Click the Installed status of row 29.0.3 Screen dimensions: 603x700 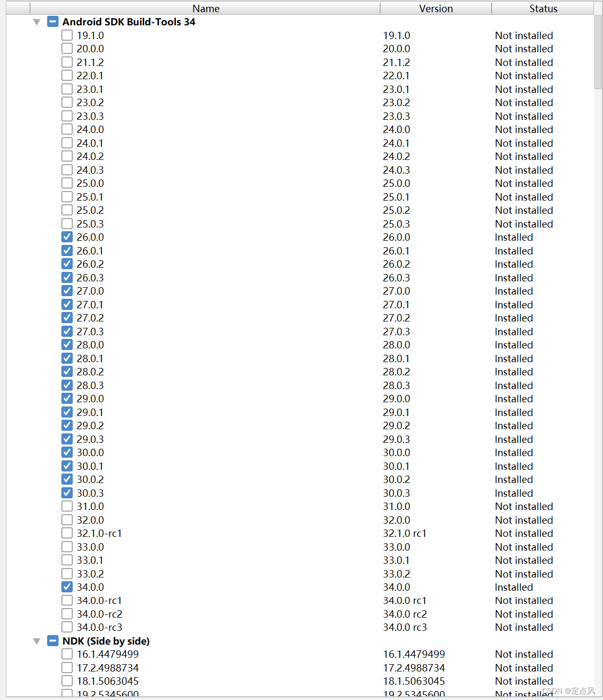(514, 439)
